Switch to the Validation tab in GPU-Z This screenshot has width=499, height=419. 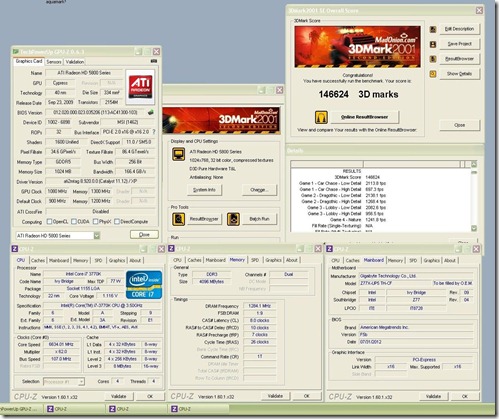75,62
